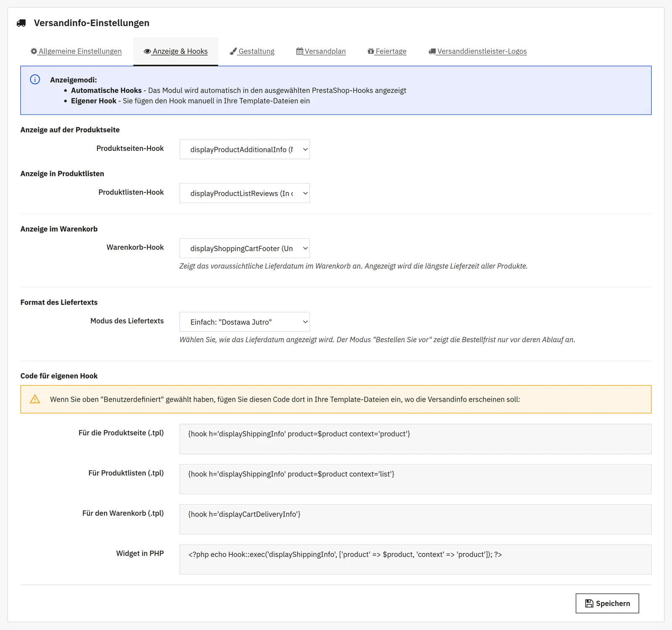Open the Produktseiten-Hook dropdown

coord(244,150)
